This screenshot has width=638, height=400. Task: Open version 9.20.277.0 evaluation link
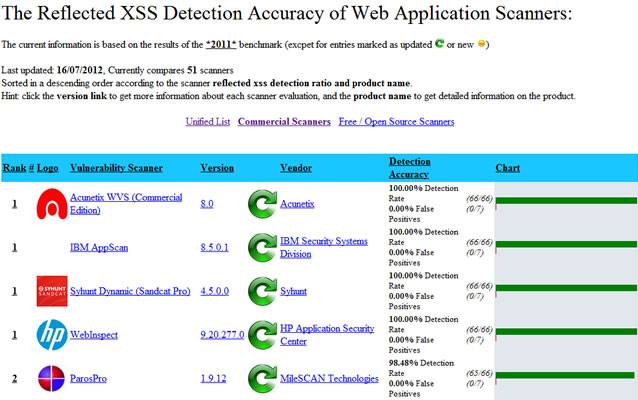(x=222, y=335)
